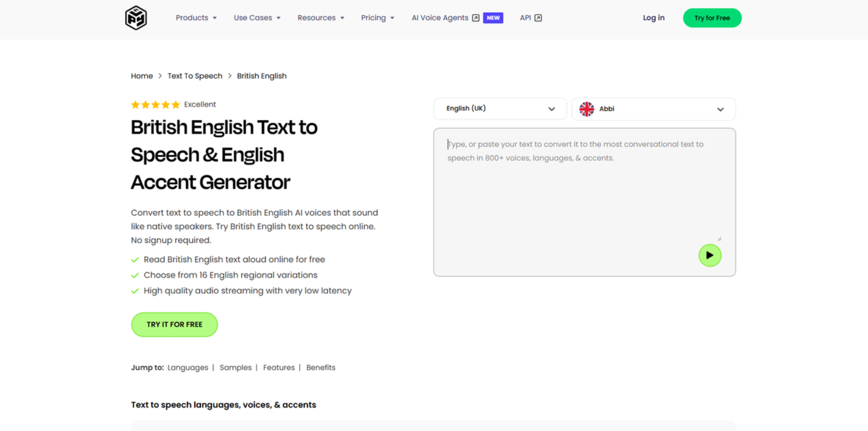Navigate to Text To Speech breadcrumb

coord(195,76)
